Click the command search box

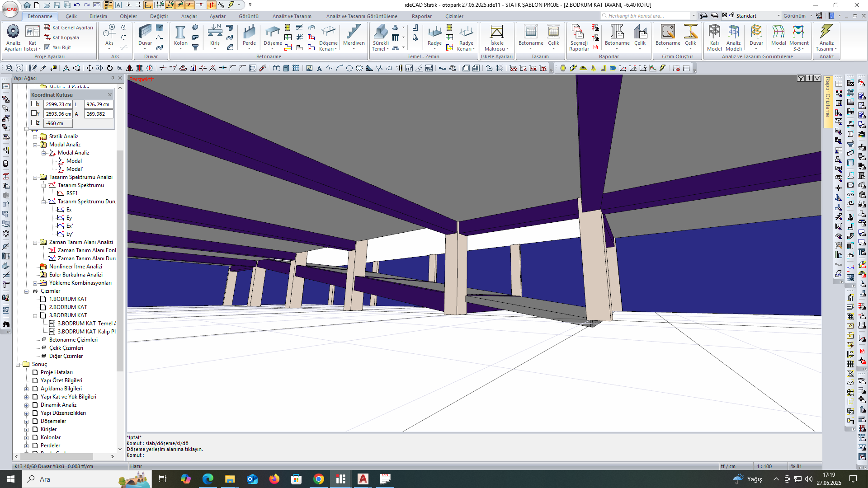[x=648, y=16]
